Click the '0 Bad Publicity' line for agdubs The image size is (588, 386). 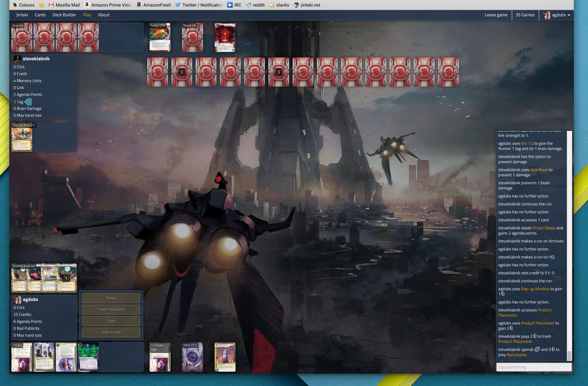click(x=26, y=328)
